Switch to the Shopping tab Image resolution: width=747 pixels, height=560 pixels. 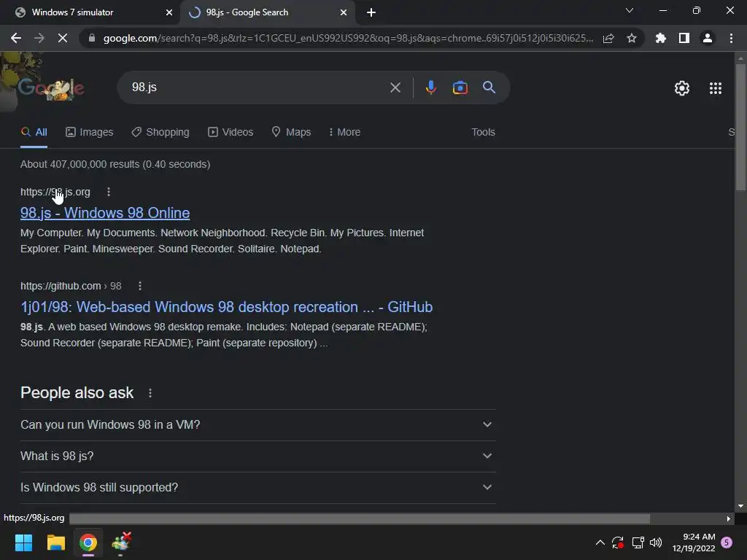click(160, 132)
